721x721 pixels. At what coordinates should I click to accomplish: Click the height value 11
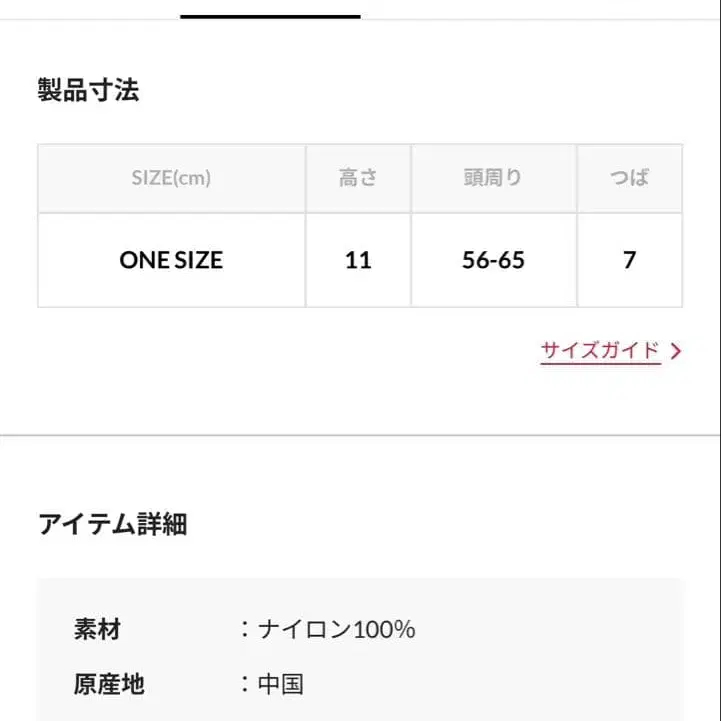tap(358, 260)
